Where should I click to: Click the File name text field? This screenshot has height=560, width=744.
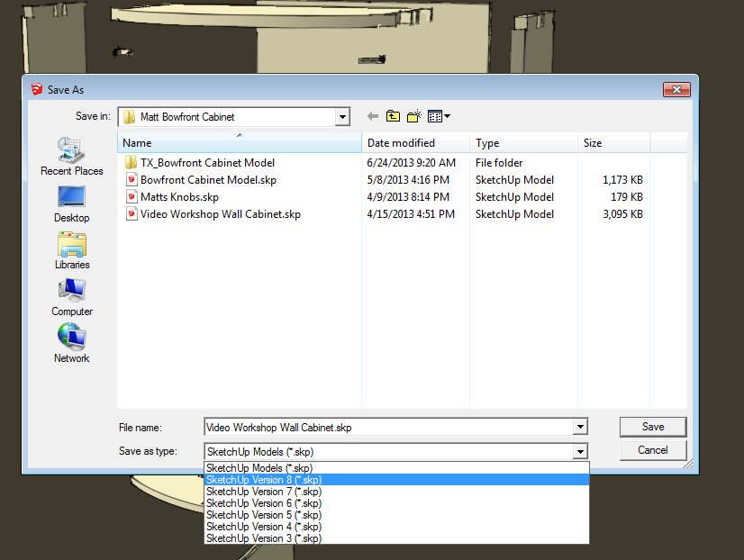click(x=388, y=428)
